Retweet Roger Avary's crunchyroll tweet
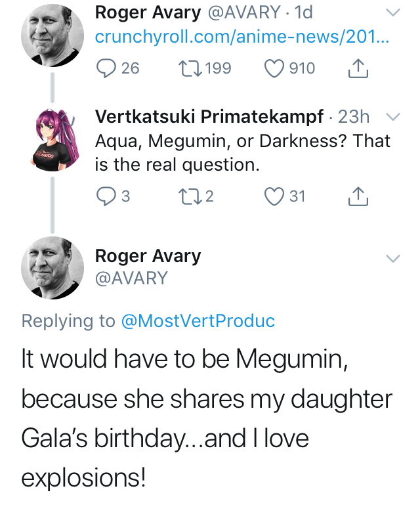 (189, 68)
